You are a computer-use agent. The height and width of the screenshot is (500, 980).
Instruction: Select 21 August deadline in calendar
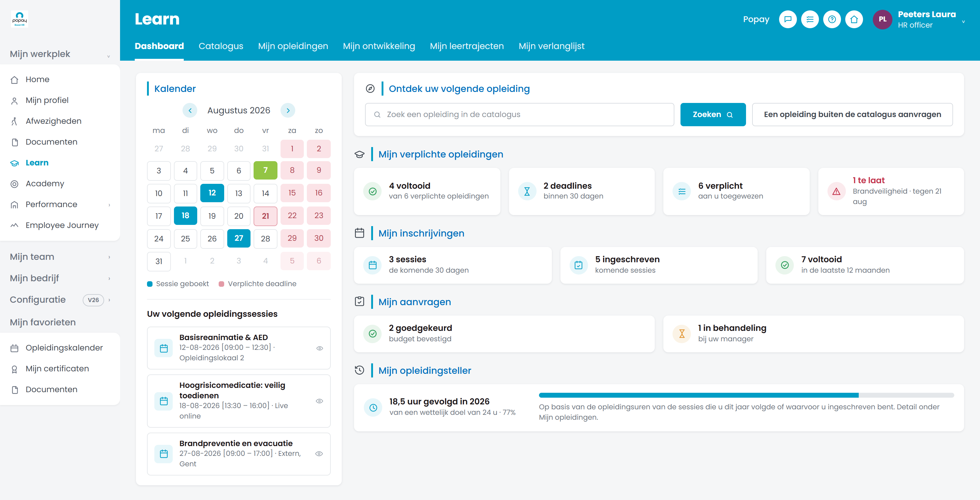(x=265, y=216)
